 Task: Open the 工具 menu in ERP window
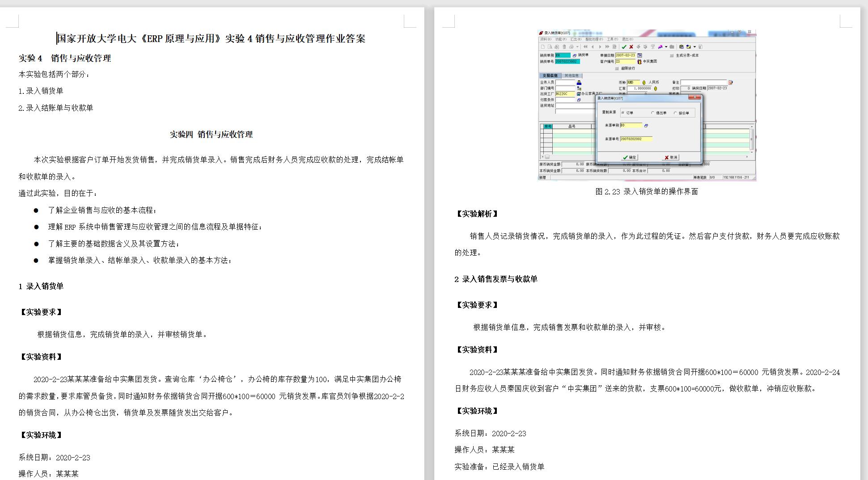point(613,39)
